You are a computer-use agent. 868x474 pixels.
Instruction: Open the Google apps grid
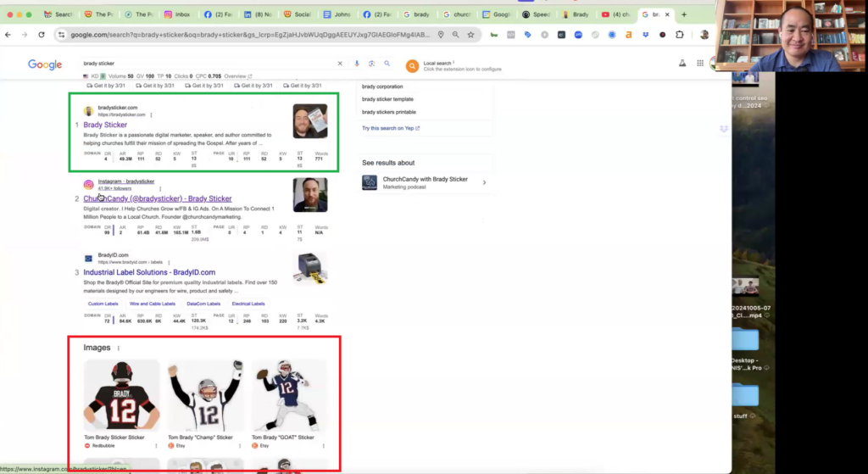pos(699,64)
